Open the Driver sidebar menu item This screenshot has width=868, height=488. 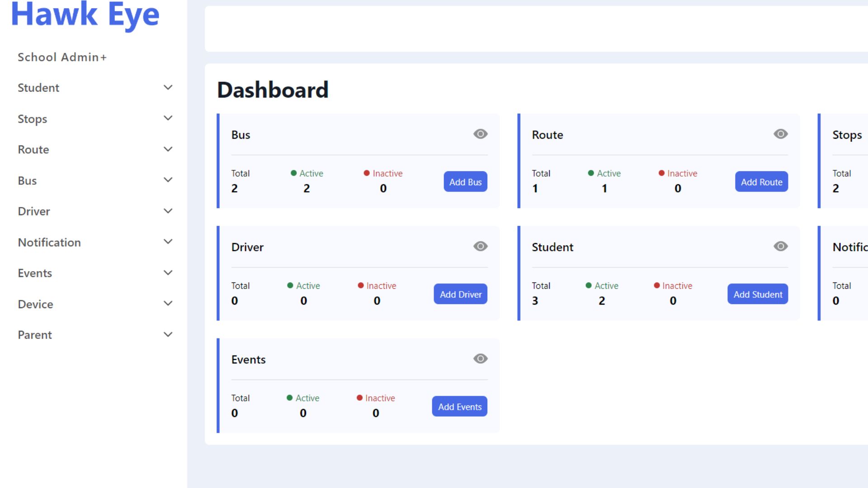pos(34,211)
